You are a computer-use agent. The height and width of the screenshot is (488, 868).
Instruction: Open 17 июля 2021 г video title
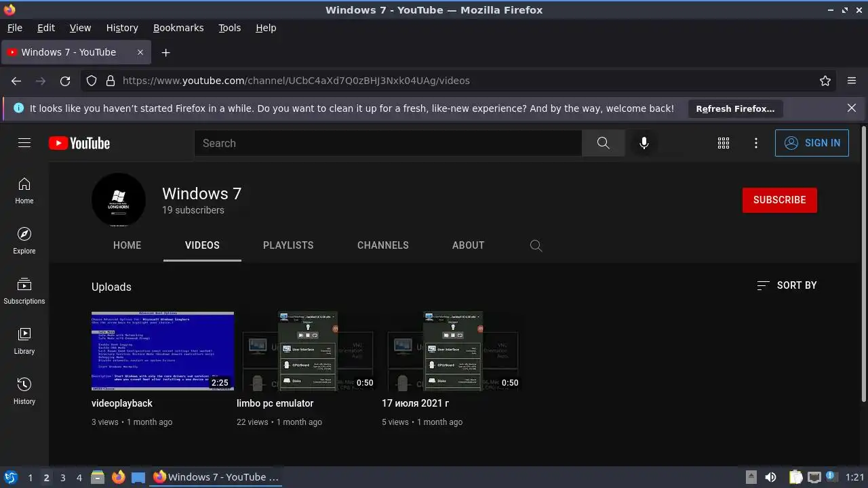[416, 403]
